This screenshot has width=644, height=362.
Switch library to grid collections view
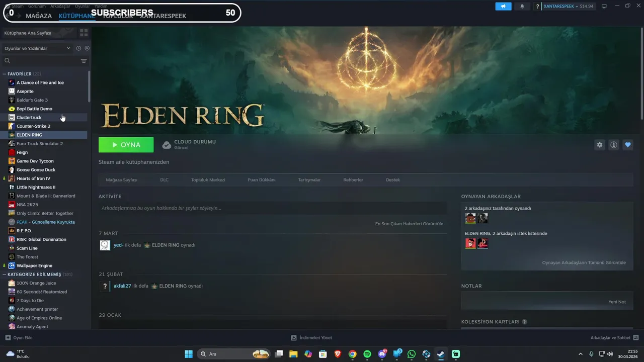pos(84,33)
